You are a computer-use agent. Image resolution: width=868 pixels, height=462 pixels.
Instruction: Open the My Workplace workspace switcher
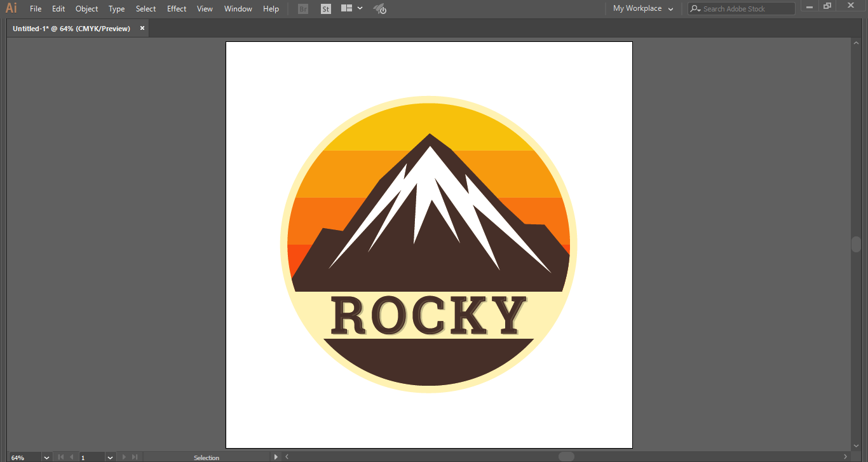(x=643, y=9)
